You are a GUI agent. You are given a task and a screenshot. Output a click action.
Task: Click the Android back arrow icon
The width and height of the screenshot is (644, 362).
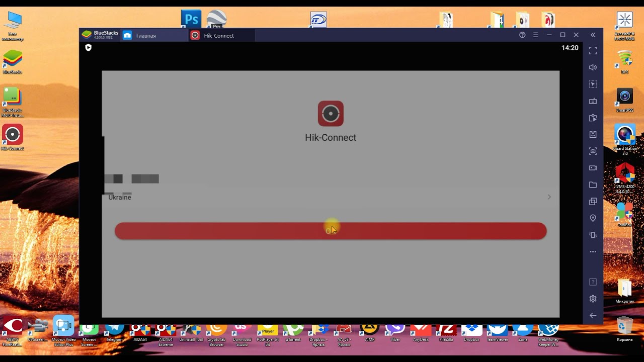tap(593, 315)
